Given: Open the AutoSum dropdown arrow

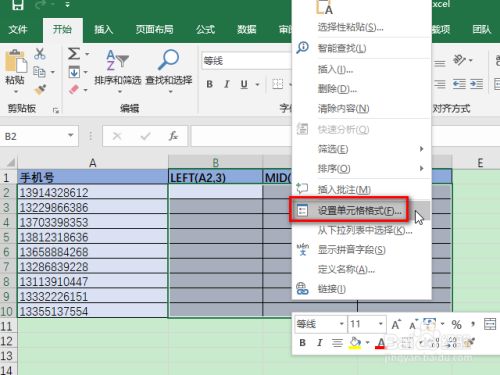Looking at the screenshot, I should pos(87,54).
